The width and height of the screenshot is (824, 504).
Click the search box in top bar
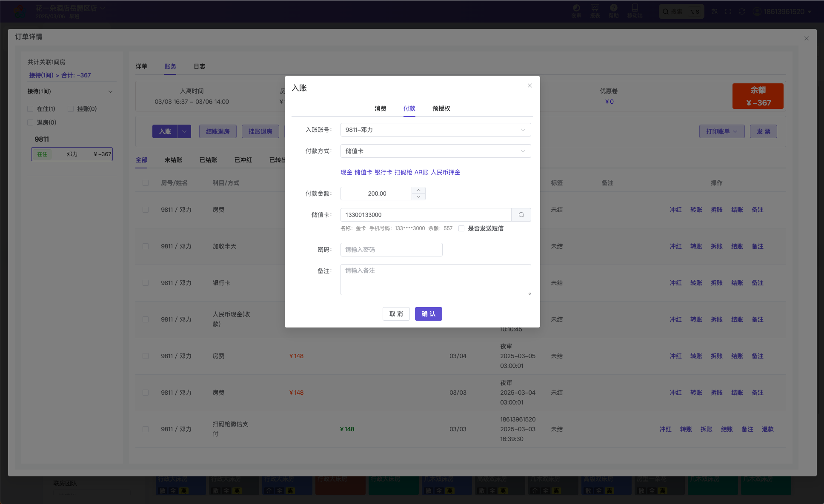pyautogui.click(x=681, y=11)
